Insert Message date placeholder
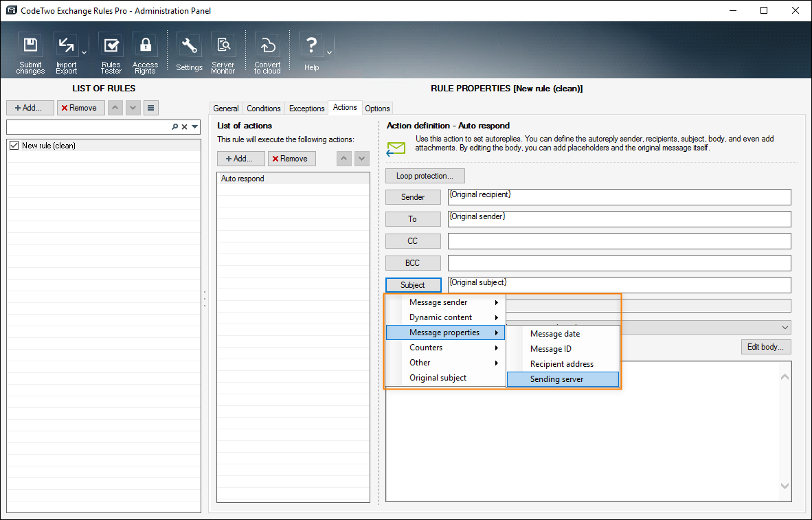812x520 pixels. (x=563, y=334)
